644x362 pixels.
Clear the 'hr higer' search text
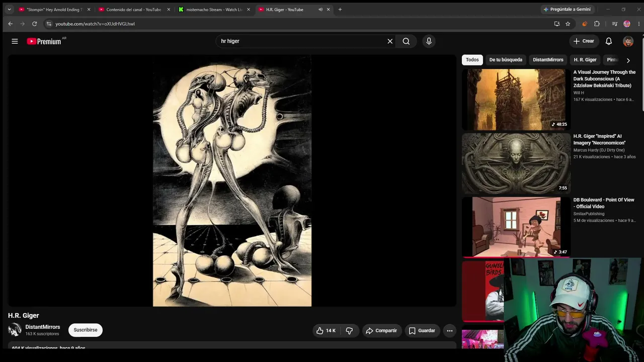(x=390, y=41)
